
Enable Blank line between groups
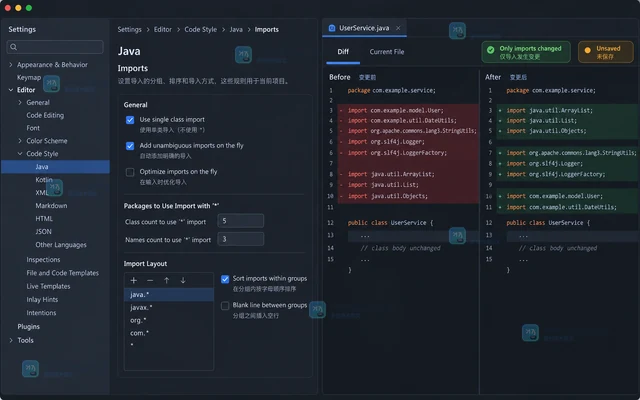(x=225, y=306)
